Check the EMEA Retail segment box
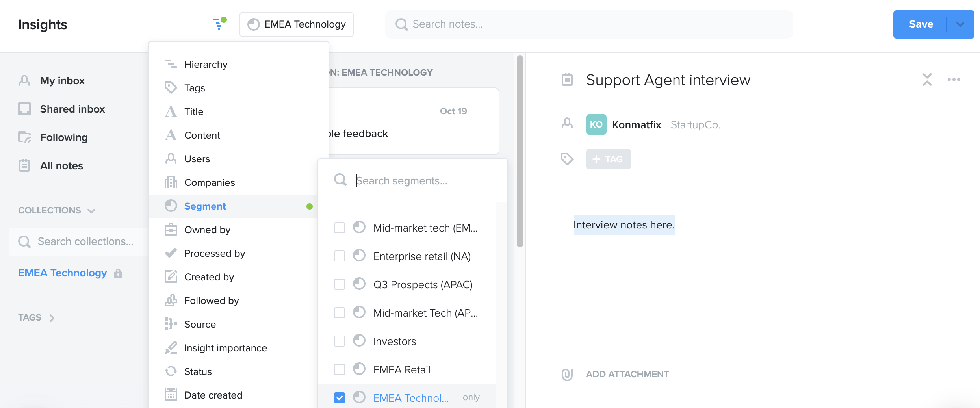This screenshot has width=980, height=408. pos(340,369)
